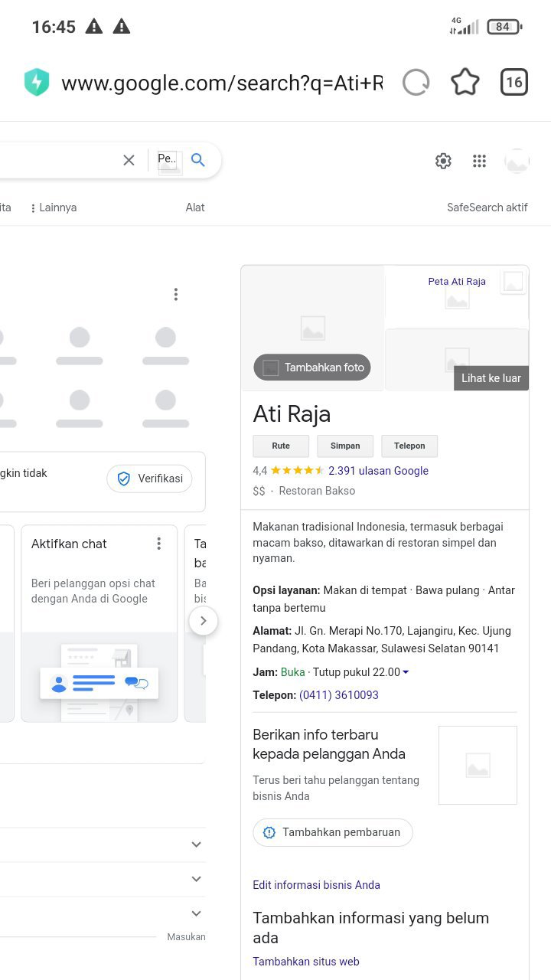551x980 pixels.
Task: Expand the first collapsed row chevron
Action: tap(197, 844)
